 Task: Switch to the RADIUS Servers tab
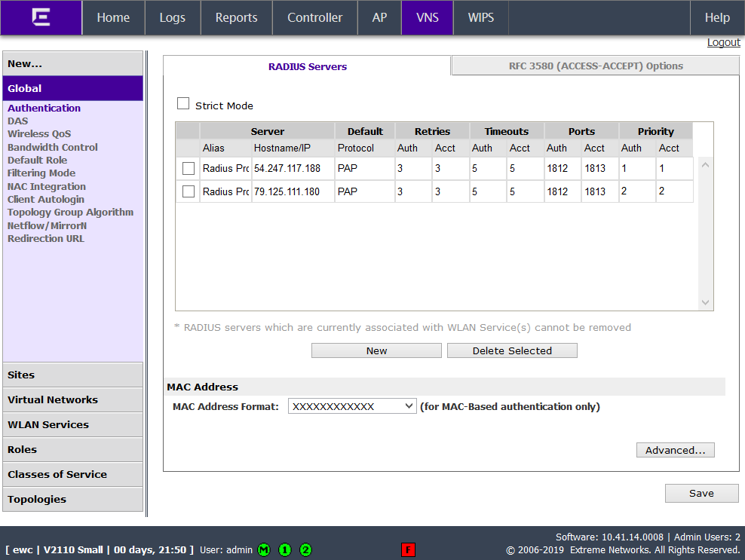pos(308,66)
